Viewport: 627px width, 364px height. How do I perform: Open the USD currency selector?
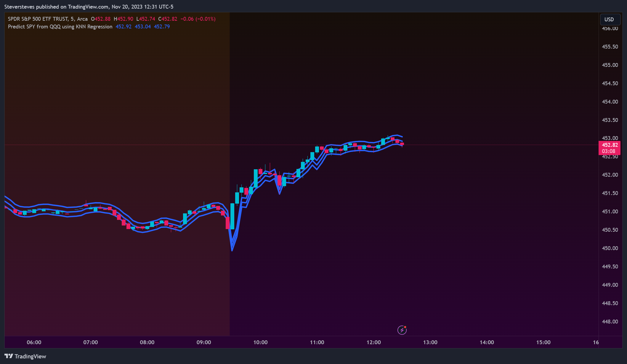(x=610, y=19)
